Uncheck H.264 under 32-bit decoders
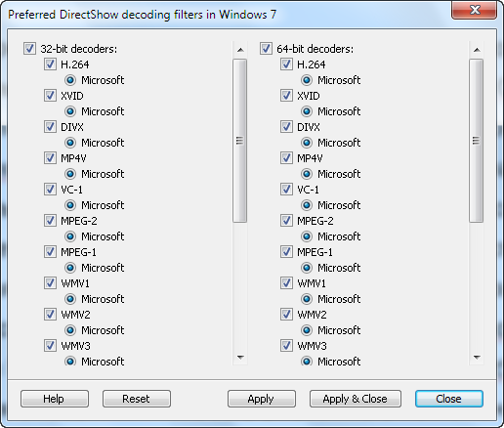 click(50, 64)
